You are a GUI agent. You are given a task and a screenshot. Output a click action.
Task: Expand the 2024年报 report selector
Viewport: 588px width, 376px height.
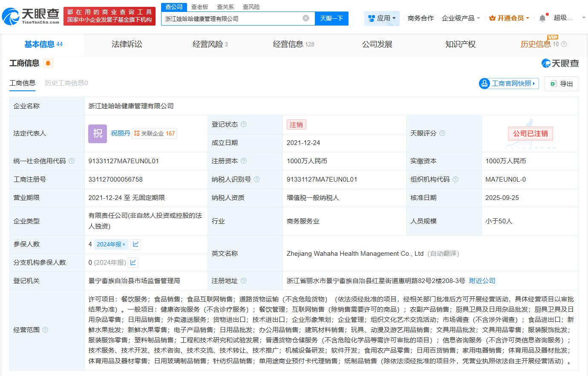point(111,244)
